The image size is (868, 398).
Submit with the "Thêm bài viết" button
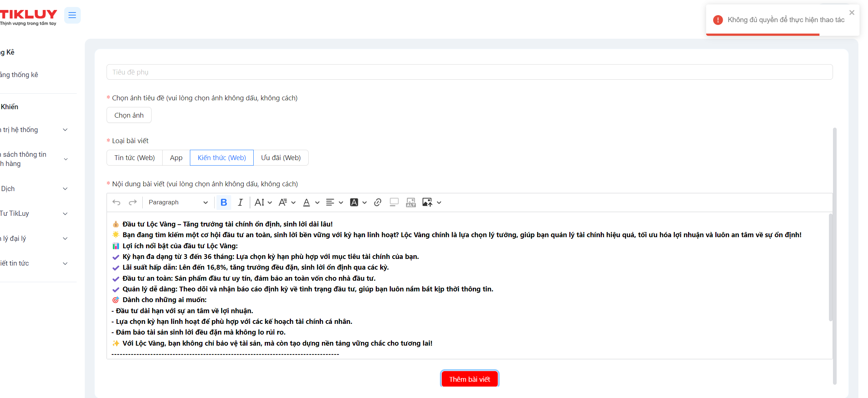pos(469,379)
